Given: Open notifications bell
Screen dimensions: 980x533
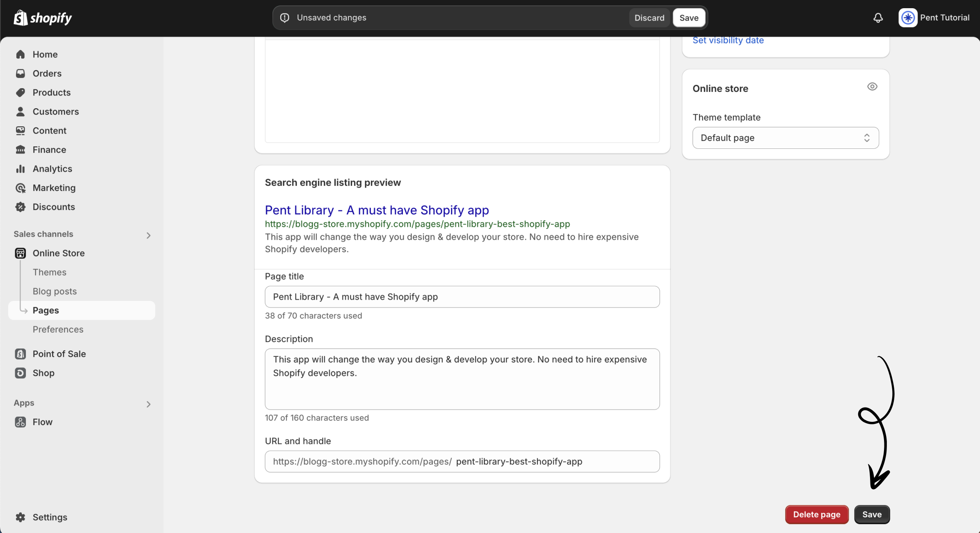Looking at the screenshot, I should point(878,18).
